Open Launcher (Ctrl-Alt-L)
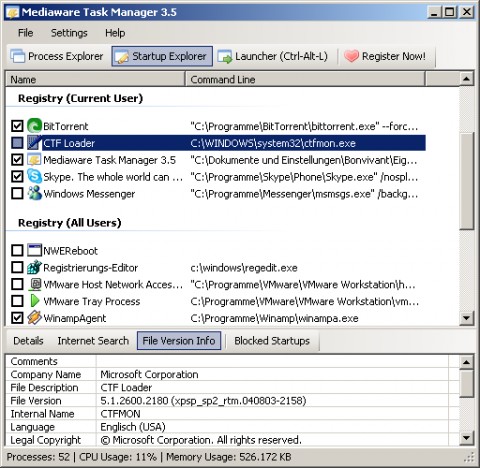Image resolution: width=480 pixels, height=468 pixels. click(x=273, y=56)
